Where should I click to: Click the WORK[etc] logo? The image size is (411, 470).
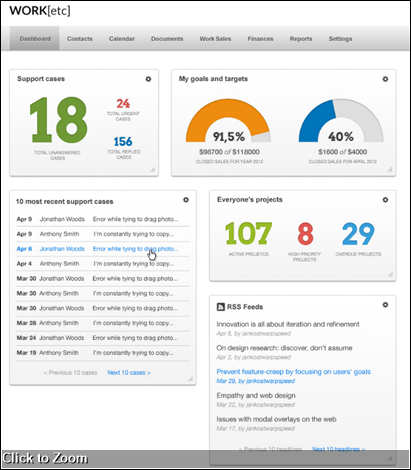40,11
